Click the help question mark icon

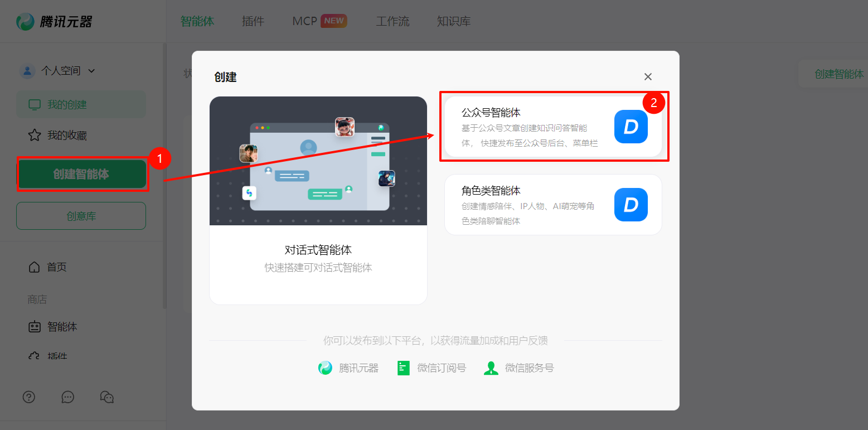click(29, 397)
